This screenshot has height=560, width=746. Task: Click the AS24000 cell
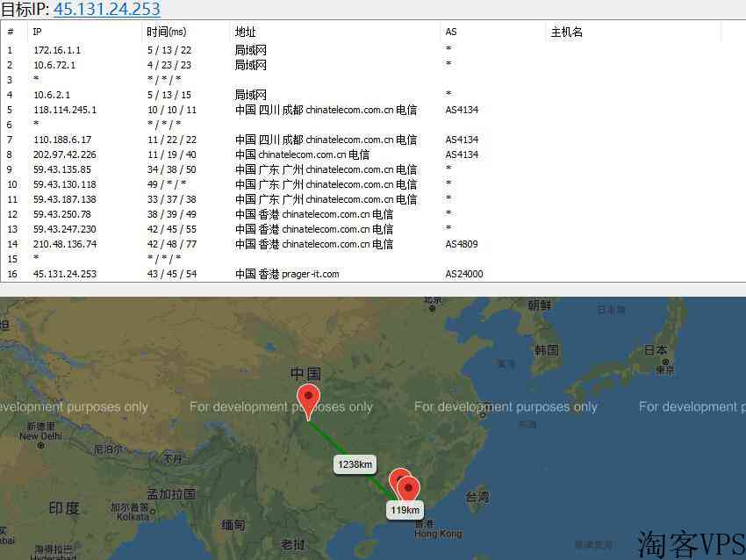[464, 274]
